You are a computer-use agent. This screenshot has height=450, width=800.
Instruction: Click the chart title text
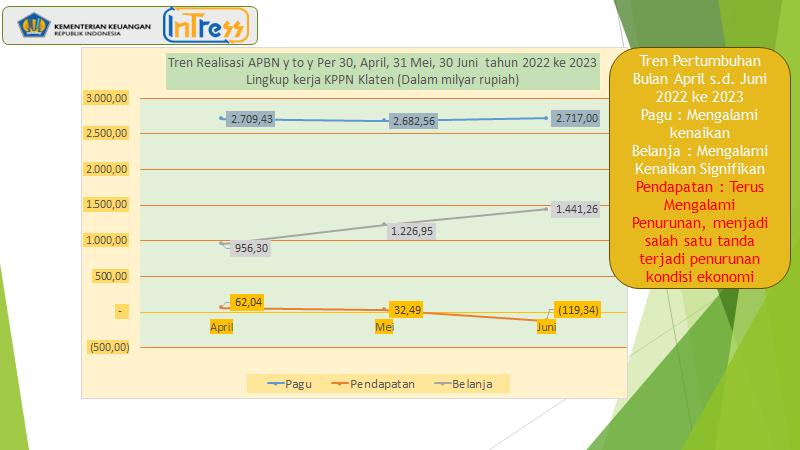pos(383,70)
